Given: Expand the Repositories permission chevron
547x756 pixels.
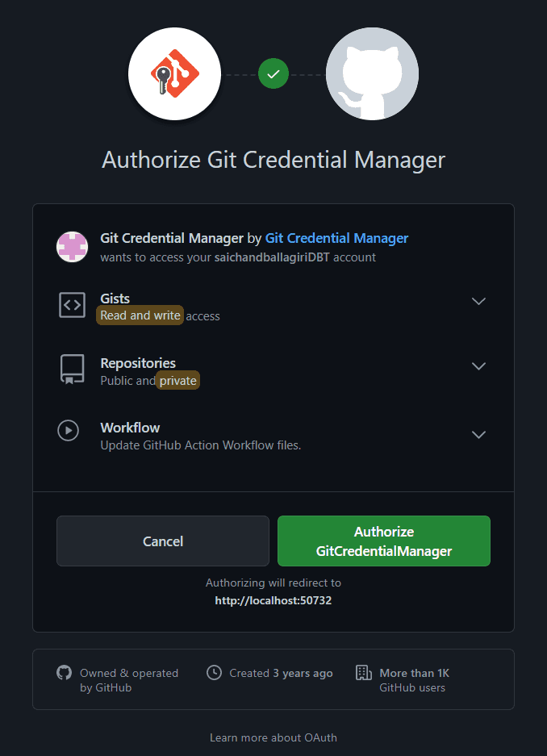Looking at the screenshot, I should pos(478,366).
